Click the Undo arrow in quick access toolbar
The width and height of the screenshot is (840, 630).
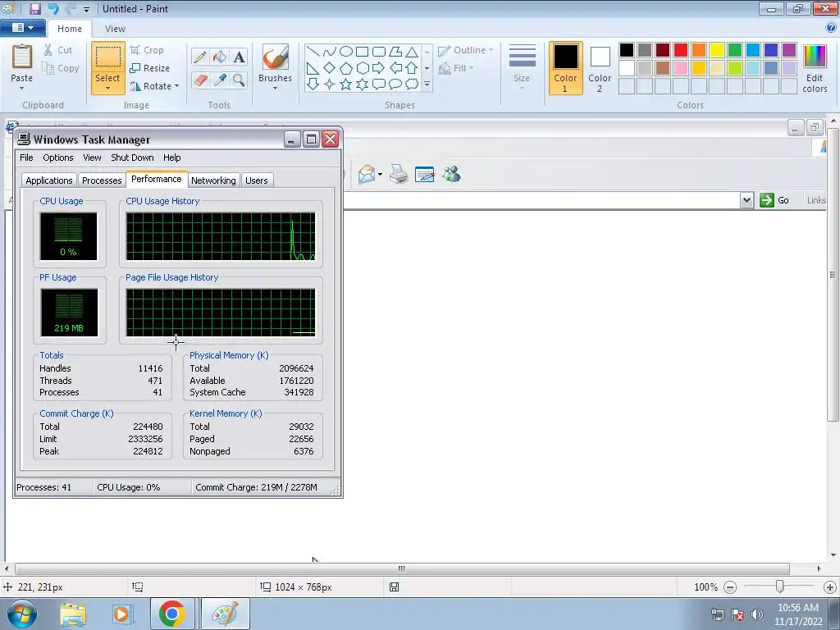pyautogui.click(x=53, y=8)
